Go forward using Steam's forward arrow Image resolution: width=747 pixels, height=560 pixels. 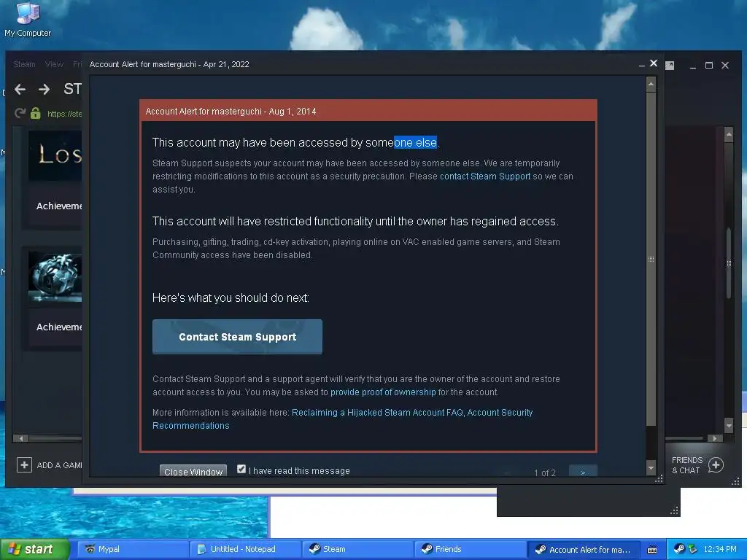point(44,89)
